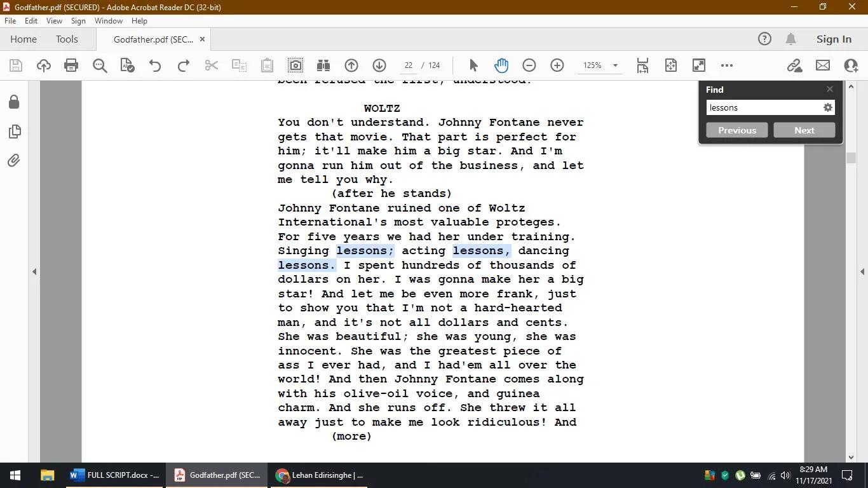The height and width of the screenshot is (488, 868).
Task: Click the Cut scissors icon
Action: point(212,65)
